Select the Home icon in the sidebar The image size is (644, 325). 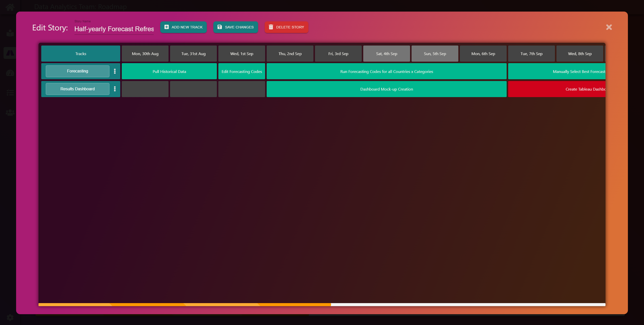point(10,7)
